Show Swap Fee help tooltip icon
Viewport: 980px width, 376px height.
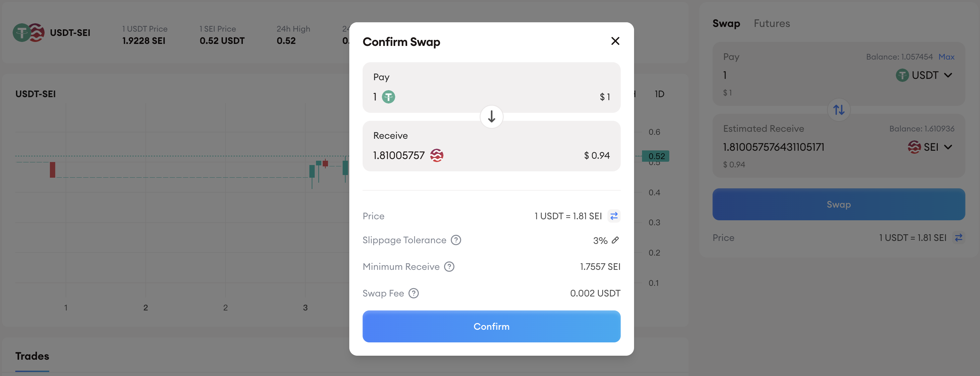[413, 293]
